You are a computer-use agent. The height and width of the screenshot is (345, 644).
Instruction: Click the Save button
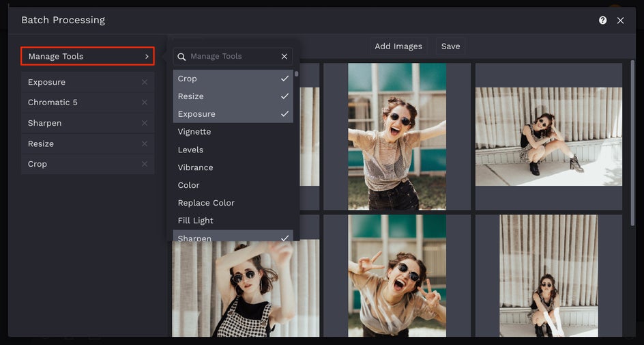coord(450,46)
